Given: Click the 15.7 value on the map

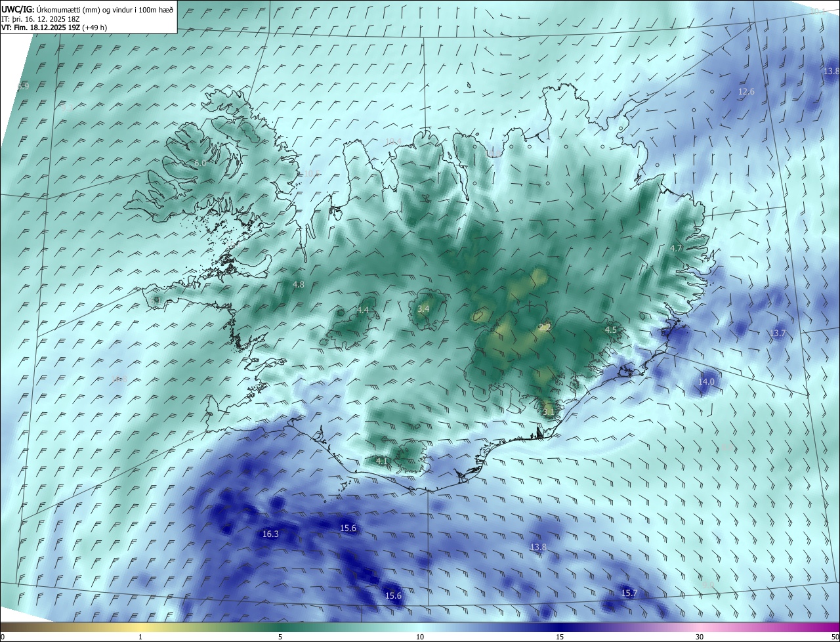Looking at the screenshot, I should click(x=629, y=593).
